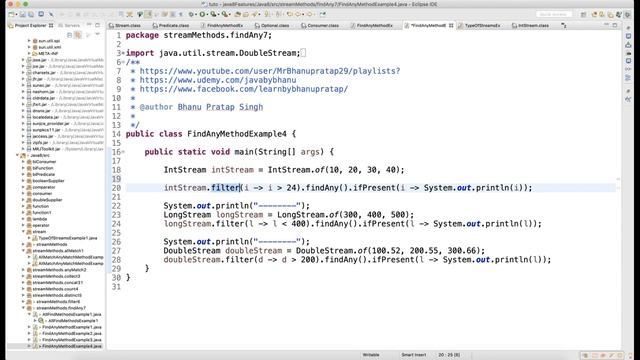This screenshot has width=640, height=360.
Task: Maximize the editor area
Action: [x=615, y=25]
